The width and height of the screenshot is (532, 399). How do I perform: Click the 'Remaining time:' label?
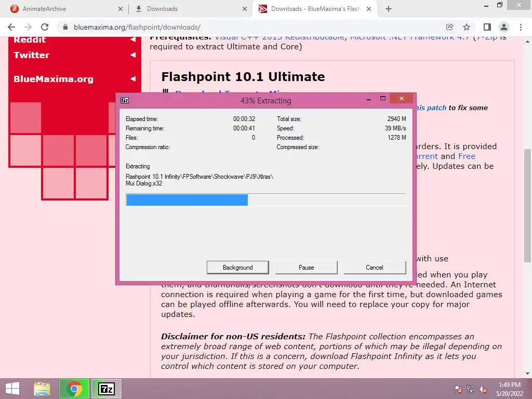(145, 128)
